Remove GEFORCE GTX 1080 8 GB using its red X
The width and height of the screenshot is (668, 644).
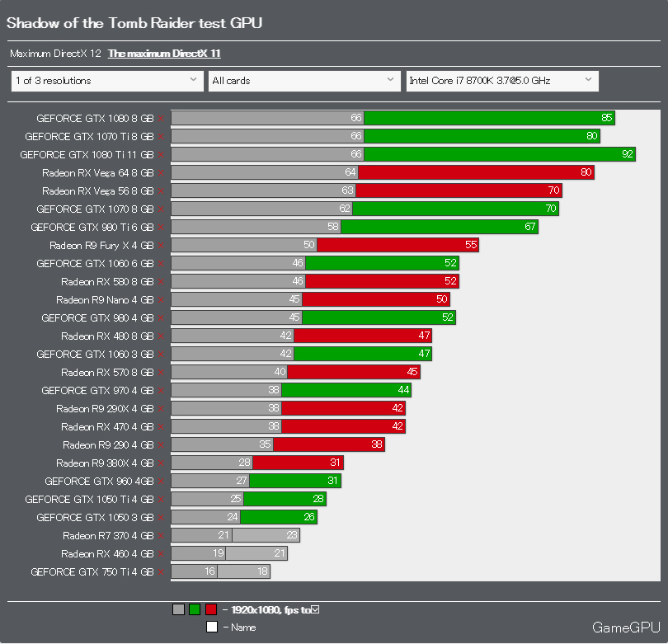tap(161, 119)
